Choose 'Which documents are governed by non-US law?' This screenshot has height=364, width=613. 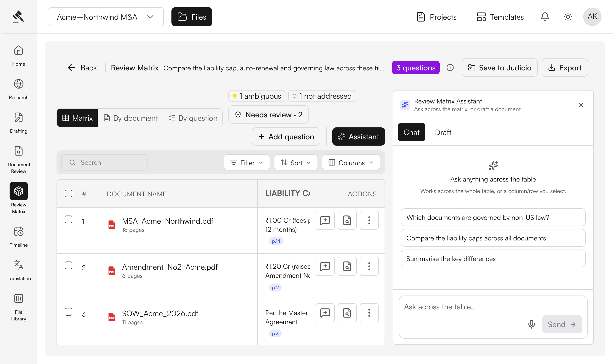coord(493,218)
